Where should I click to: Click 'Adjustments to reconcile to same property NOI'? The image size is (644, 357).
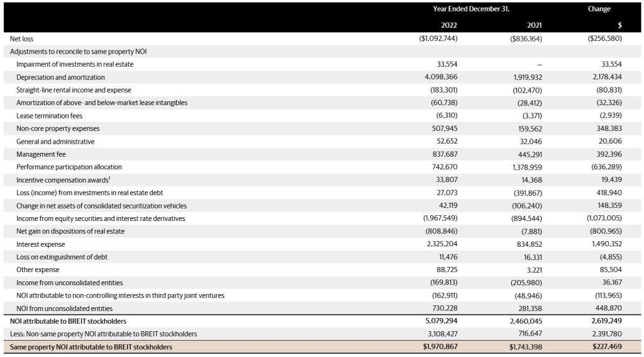[x=78, y=52]
